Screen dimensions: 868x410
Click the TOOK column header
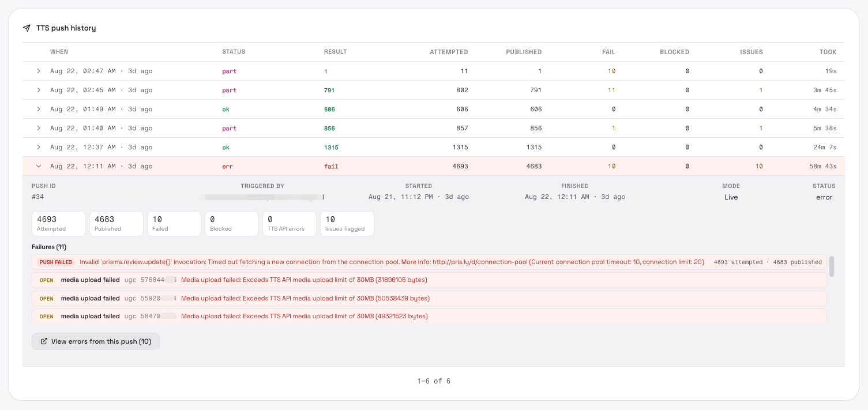click(x=828, y=52)
